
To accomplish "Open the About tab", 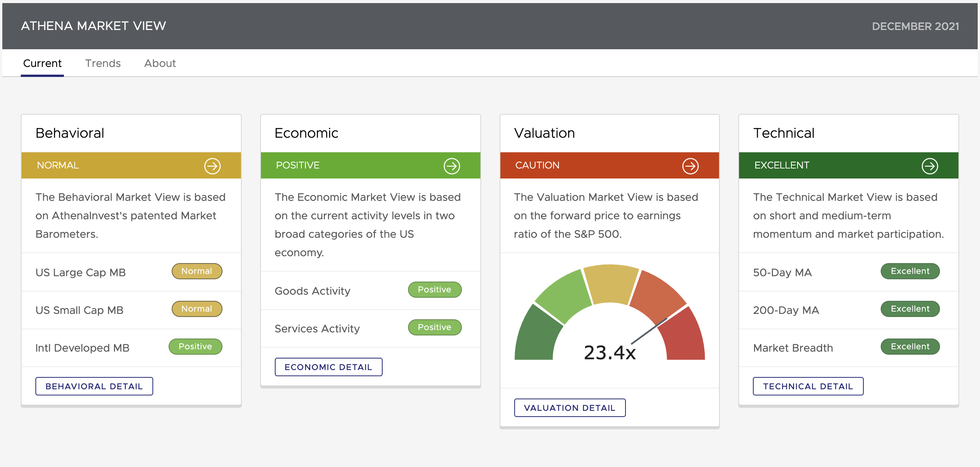I will pyautogui.click(x=160, y=63).
